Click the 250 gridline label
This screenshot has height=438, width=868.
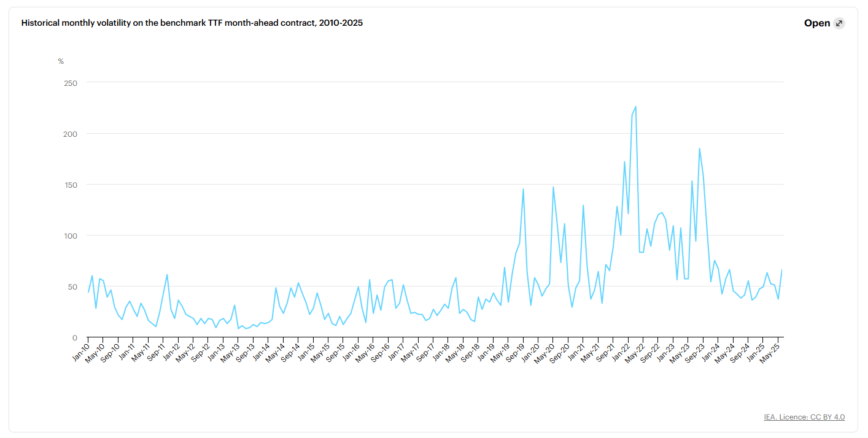pyautogui.click(x=71, y=82)
